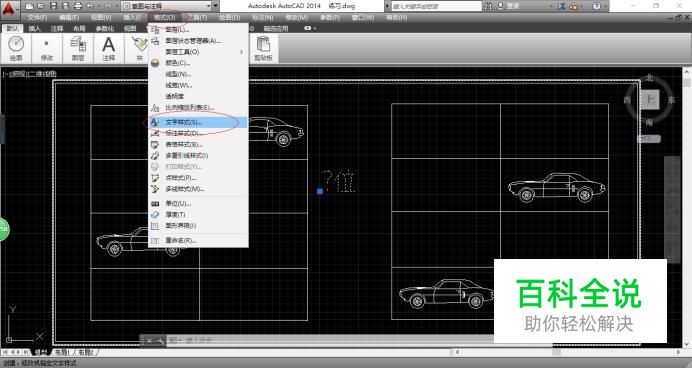Switch to the 插入 ribbon tab
The width and height of the screenshot is (692, 368).
[34, 29]
